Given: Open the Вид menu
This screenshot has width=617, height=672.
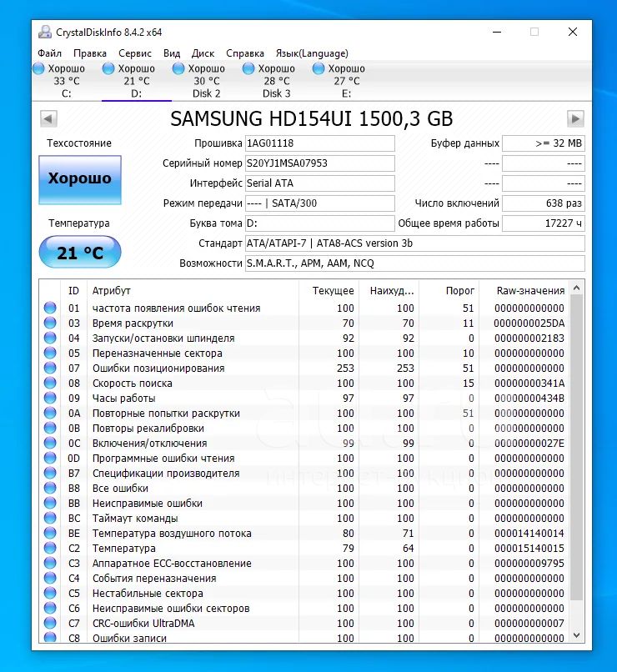Looking at the screenshot, I should 172,53.
